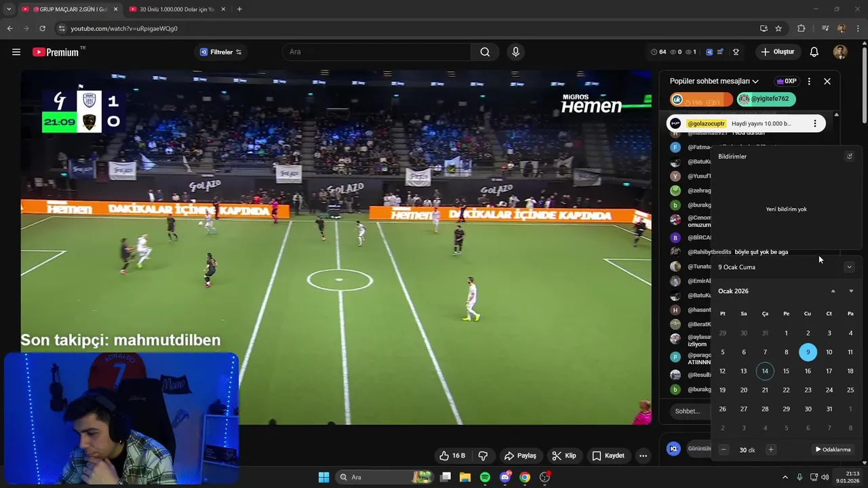
Task: Click the URL address bar
Action: (407, 28)
